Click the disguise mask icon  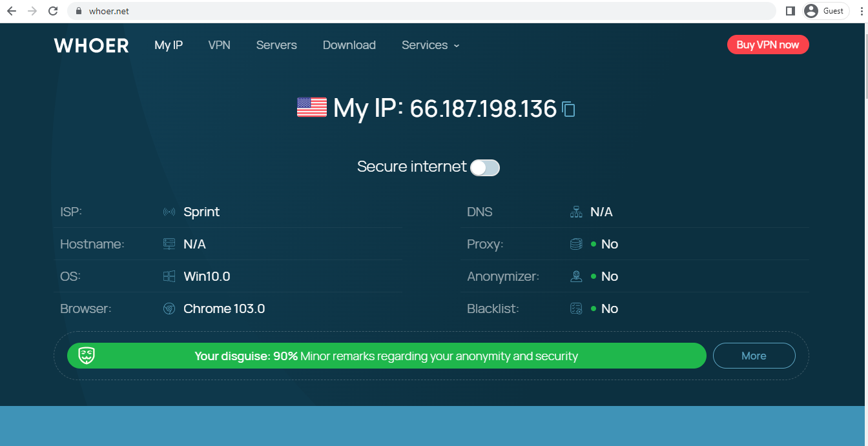[87, 356]
